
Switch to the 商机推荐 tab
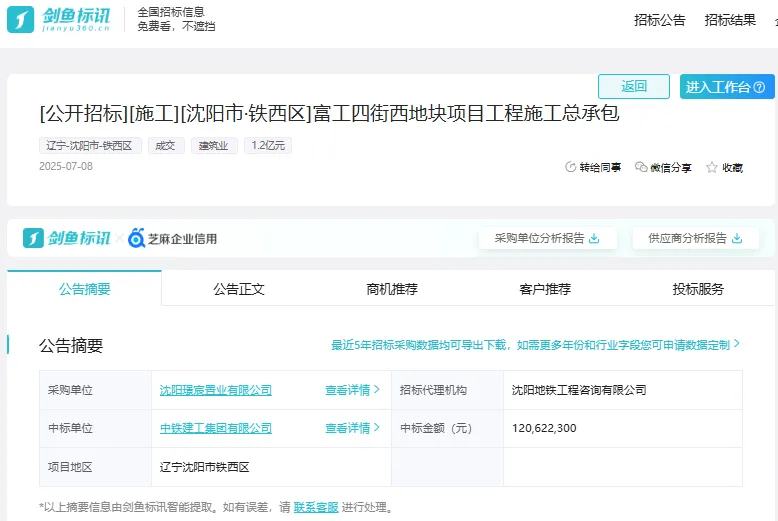[x=392, y=289]
